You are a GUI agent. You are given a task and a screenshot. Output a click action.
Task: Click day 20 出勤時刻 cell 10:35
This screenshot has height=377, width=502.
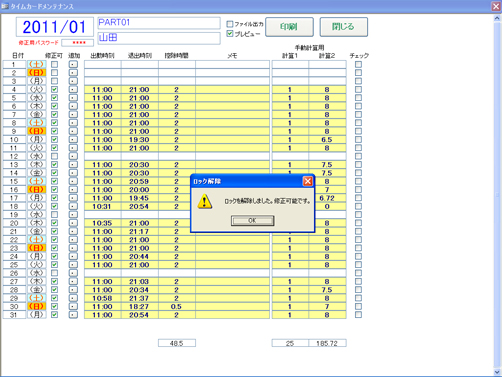103,223
